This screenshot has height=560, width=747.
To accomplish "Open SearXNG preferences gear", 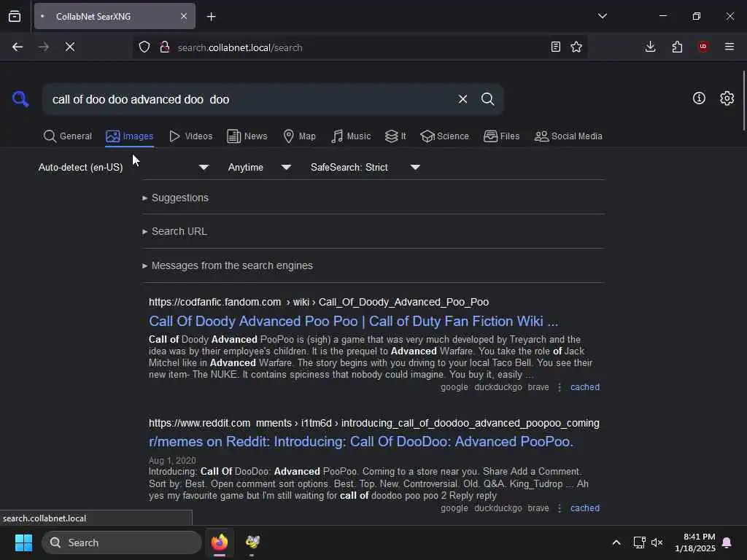I will (x=727, y=98).
